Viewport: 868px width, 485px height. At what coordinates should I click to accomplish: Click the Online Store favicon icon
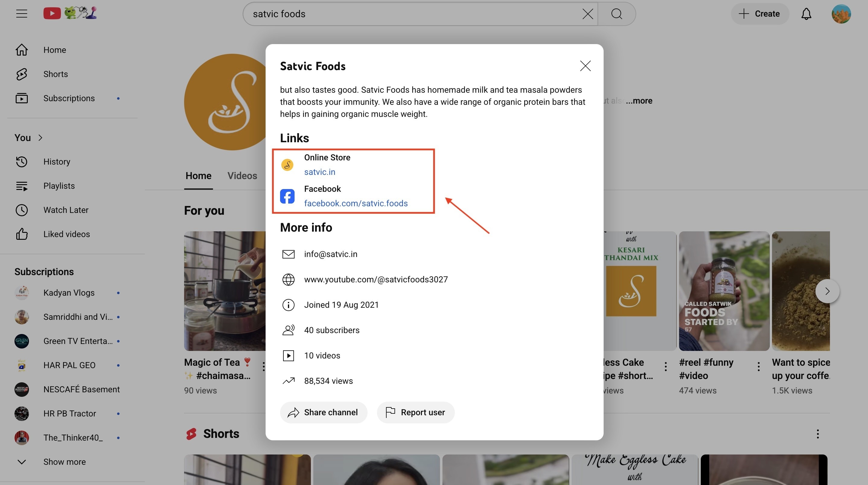[x=287, y=165]
